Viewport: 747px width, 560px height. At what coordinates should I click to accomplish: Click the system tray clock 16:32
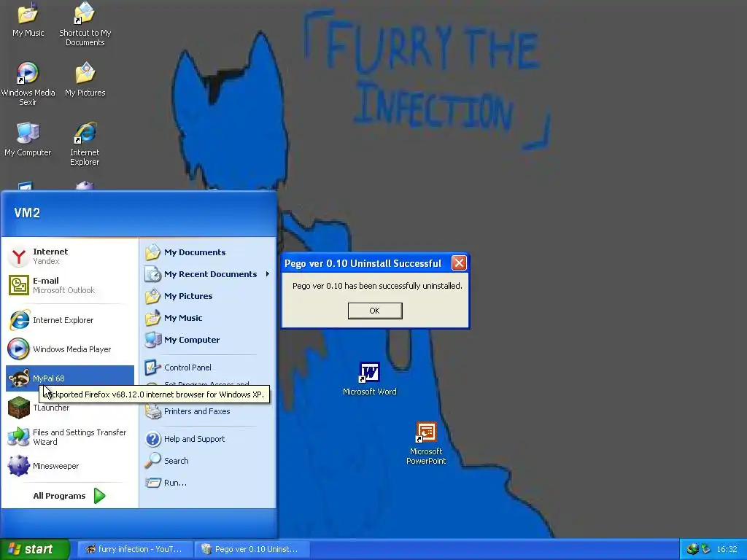[x=727, y=550]
